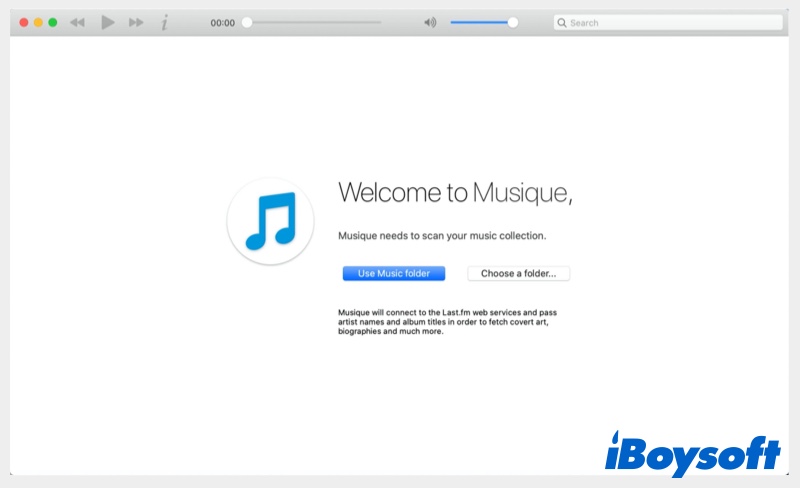Click the blue music note logo

270,221
